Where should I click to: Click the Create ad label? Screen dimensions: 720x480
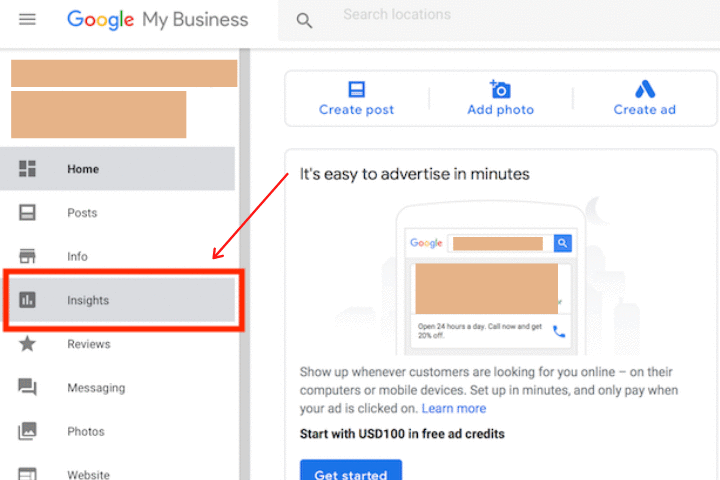coord(645,110)
